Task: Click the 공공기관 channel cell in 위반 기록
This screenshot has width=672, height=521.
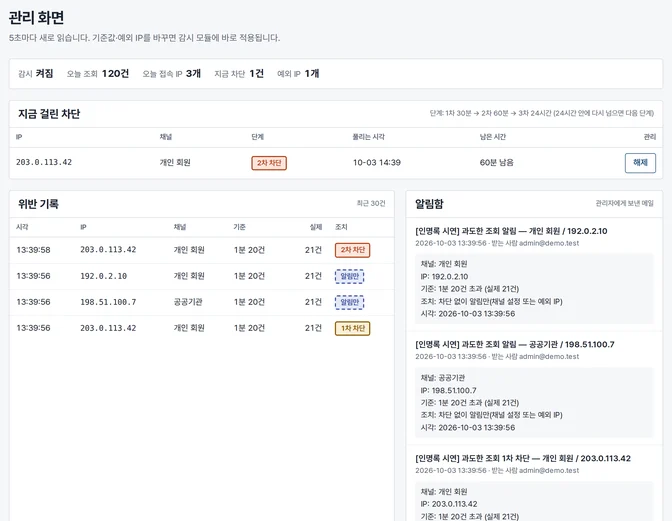Action: pos(188,302)
